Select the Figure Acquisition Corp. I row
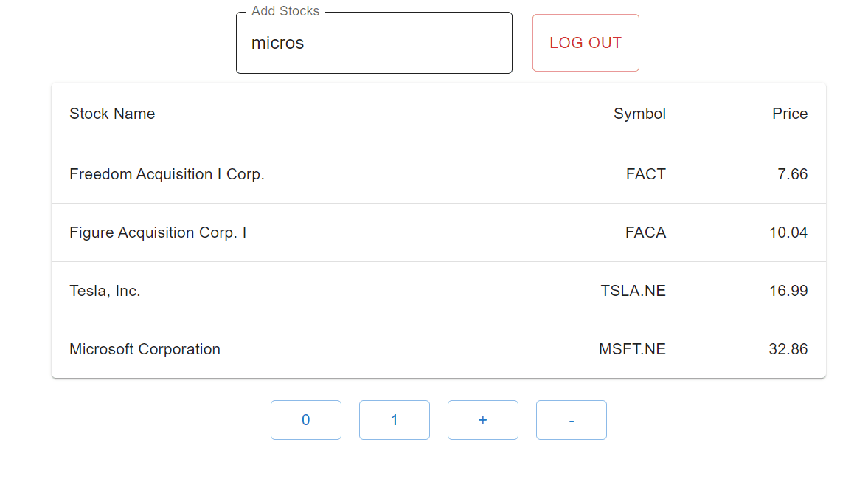This screenshot has height=496, width=868. tap(158, 232)
